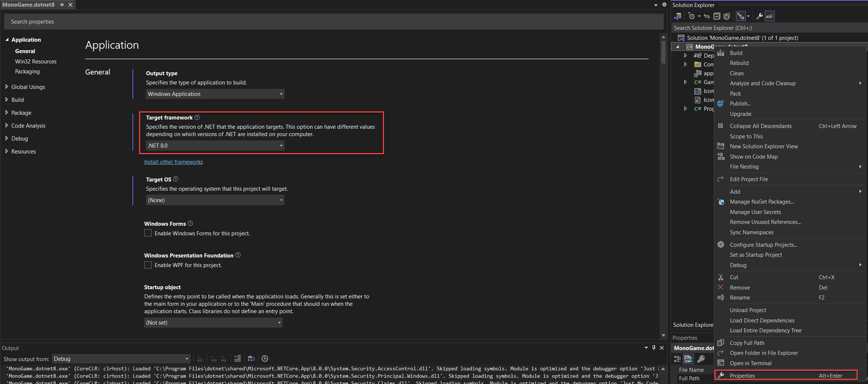The width and height of the screenshot is (868, 384).
Task: Open the Startup object dropdown
Action: (213, 323)
